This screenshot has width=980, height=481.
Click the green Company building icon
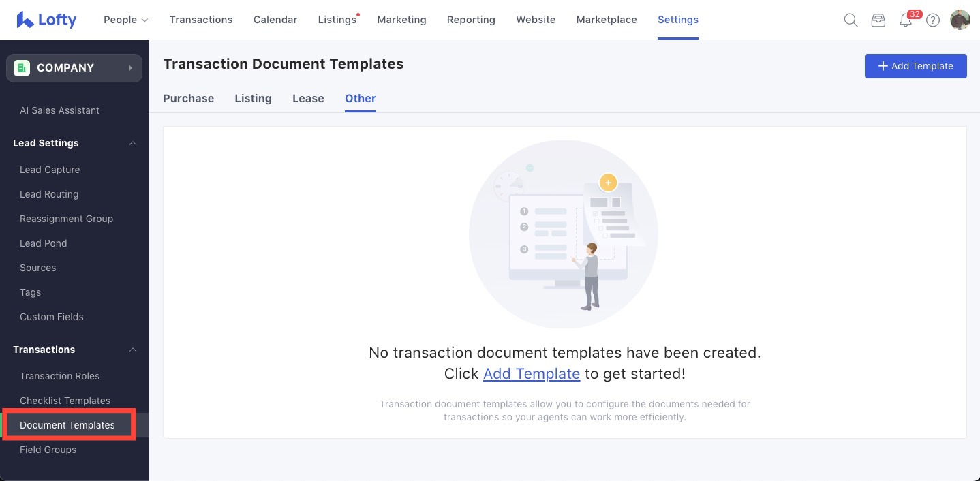[x=22, y=68]
